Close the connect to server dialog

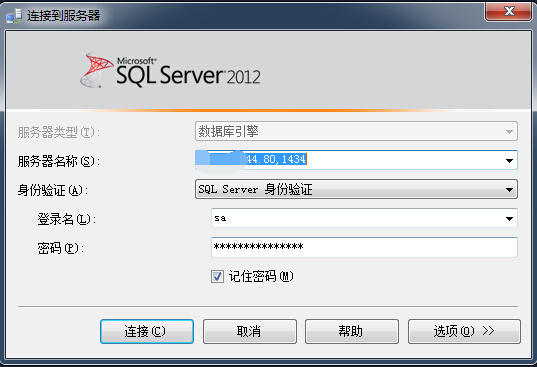point(508,11)
